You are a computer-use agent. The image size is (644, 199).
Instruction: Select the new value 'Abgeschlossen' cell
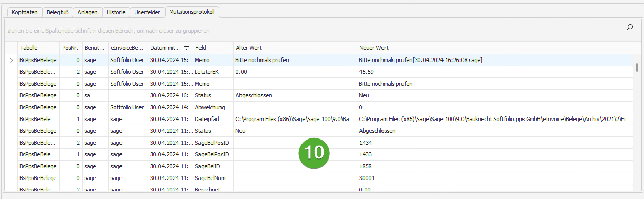coord(495,131)
